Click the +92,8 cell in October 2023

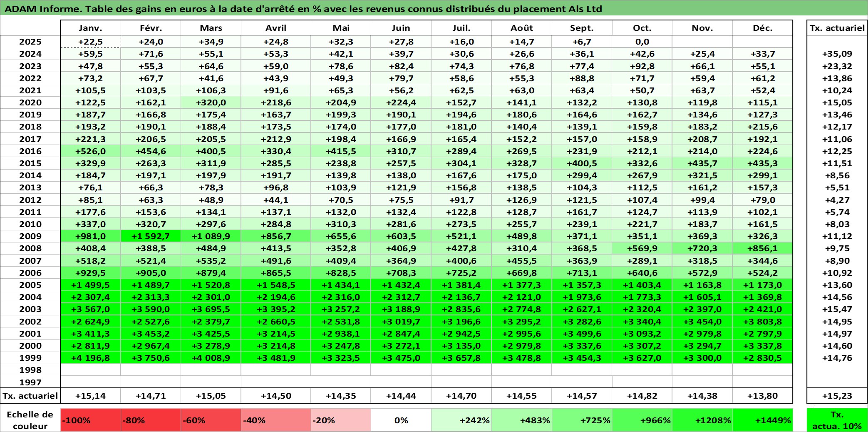(x=642, y=66)
